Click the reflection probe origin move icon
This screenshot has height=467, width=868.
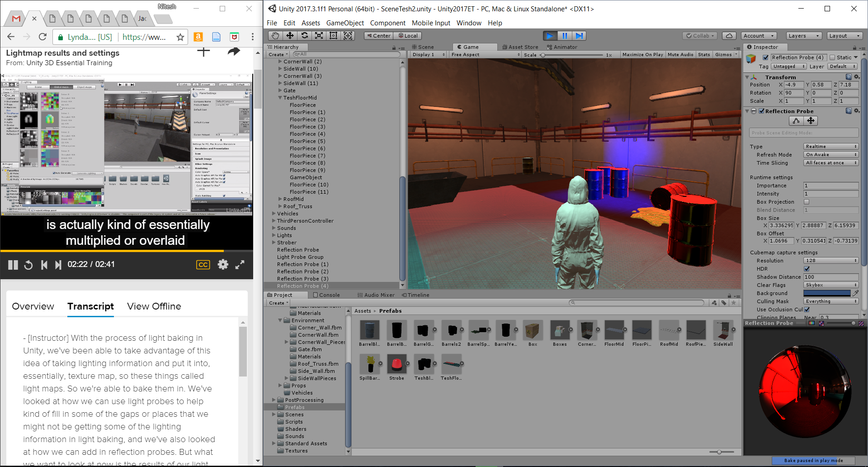click(811, 121)
